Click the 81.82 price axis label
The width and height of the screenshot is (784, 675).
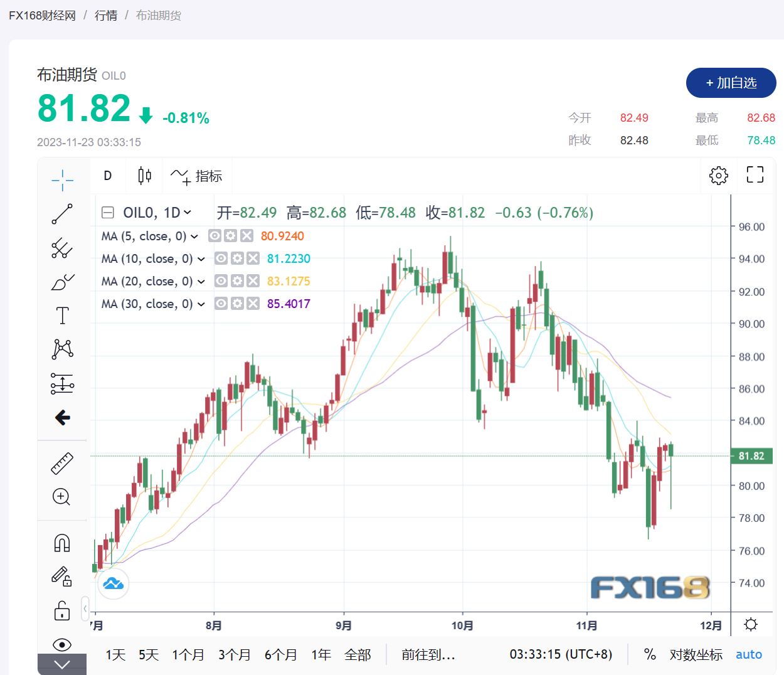(x=751, y=456)
